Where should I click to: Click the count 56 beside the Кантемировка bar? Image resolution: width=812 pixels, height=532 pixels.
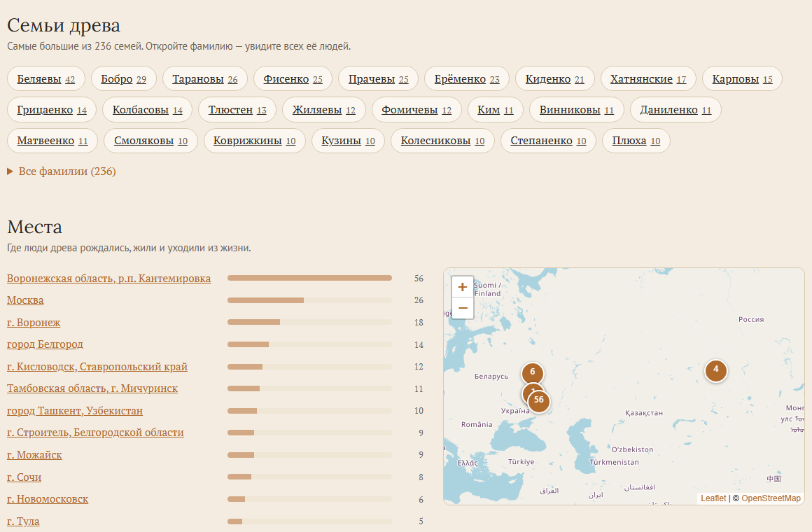tap(419, 279)
